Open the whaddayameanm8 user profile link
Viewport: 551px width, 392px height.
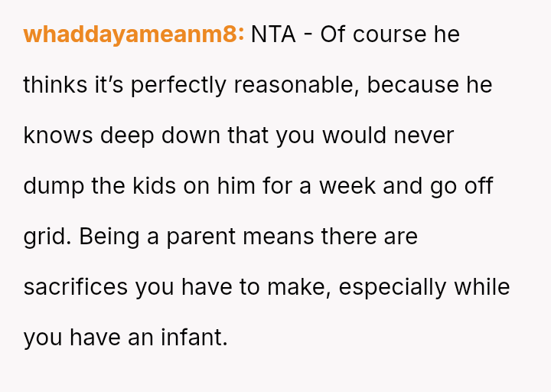click(x=133, y=34)
